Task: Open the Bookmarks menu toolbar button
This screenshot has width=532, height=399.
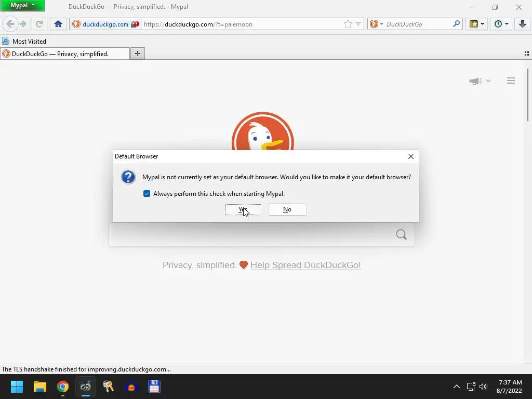Action: pyautogui.click(x=477, y=24)
